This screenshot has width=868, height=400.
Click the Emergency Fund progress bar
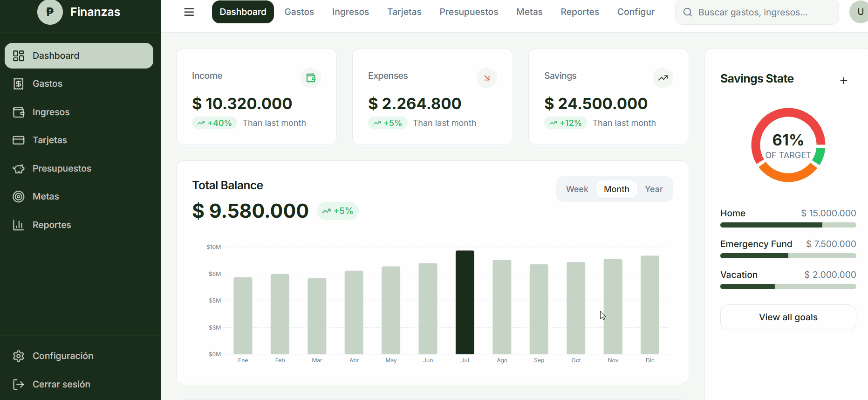pos(788,256)
